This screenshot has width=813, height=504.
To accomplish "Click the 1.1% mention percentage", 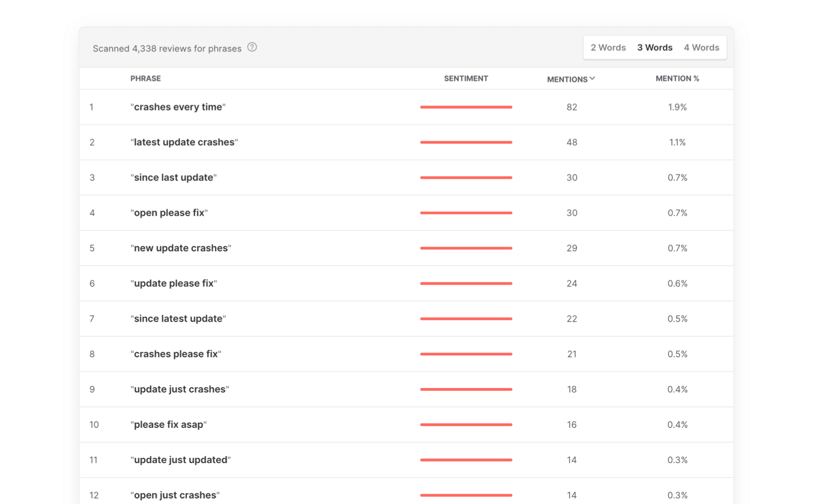I will click(x=677, y=142).
